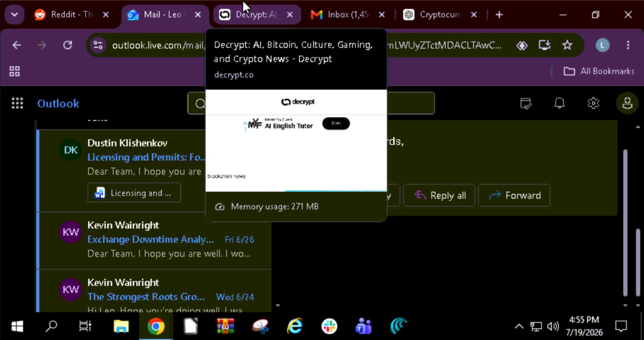
Task: Bookmark this page with the star
Action: (x=567, y=45)
